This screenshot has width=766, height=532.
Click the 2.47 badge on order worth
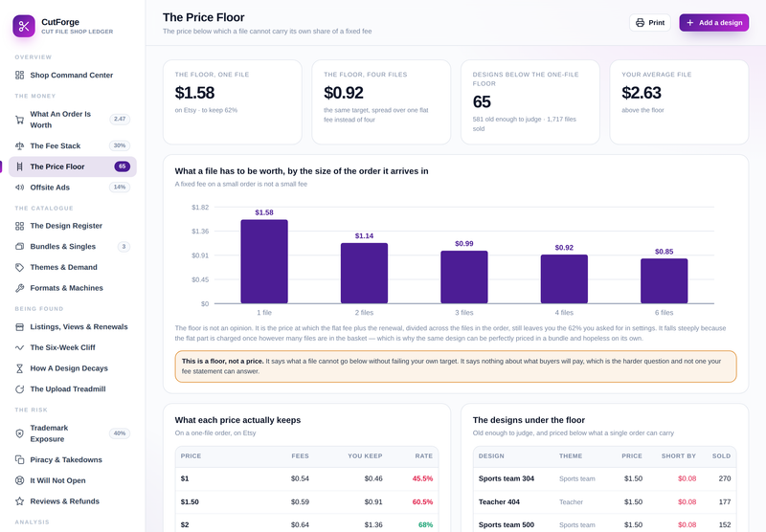(x=120, y=119)
